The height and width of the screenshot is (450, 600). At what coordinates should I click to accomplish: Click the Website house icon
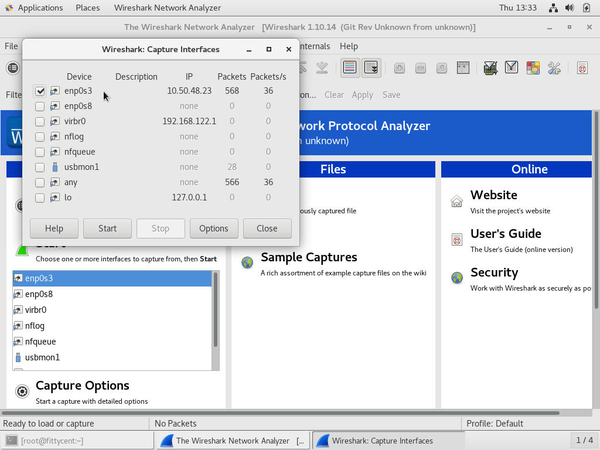click(457, 201)
